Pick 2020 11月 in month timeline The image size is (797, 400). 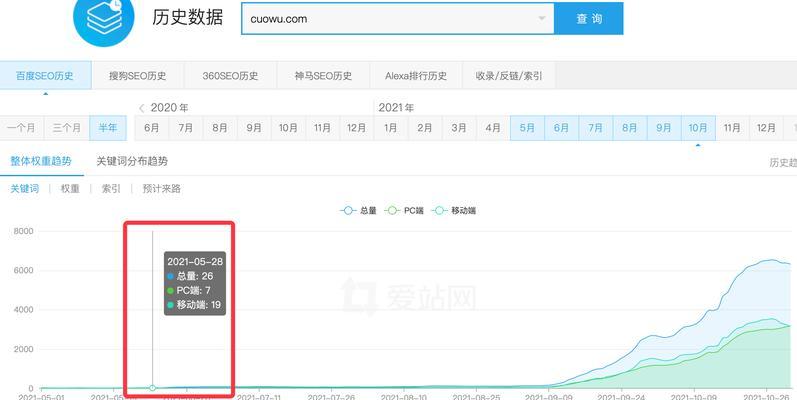322,128
